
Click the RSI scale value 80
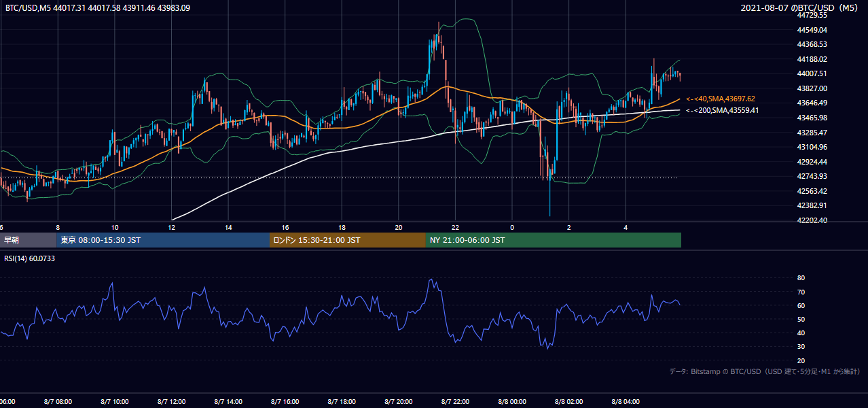coord(801,278)
